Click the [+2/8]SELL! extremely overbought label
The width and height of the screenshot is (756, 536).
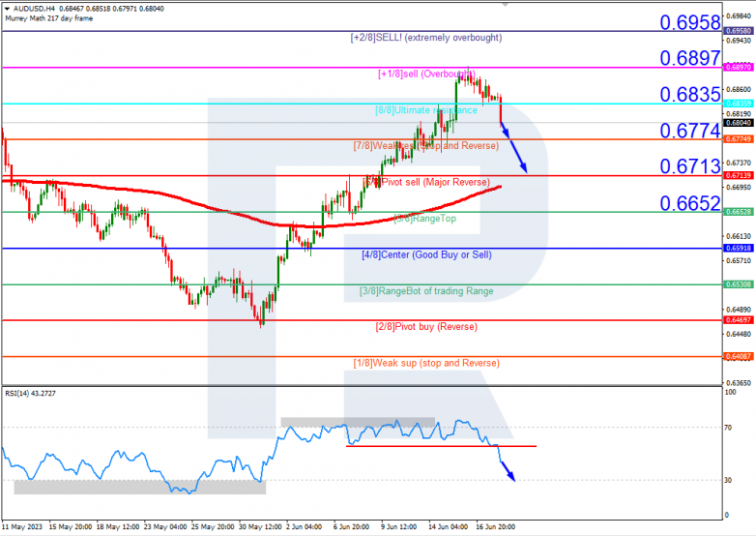pos(425,38)
